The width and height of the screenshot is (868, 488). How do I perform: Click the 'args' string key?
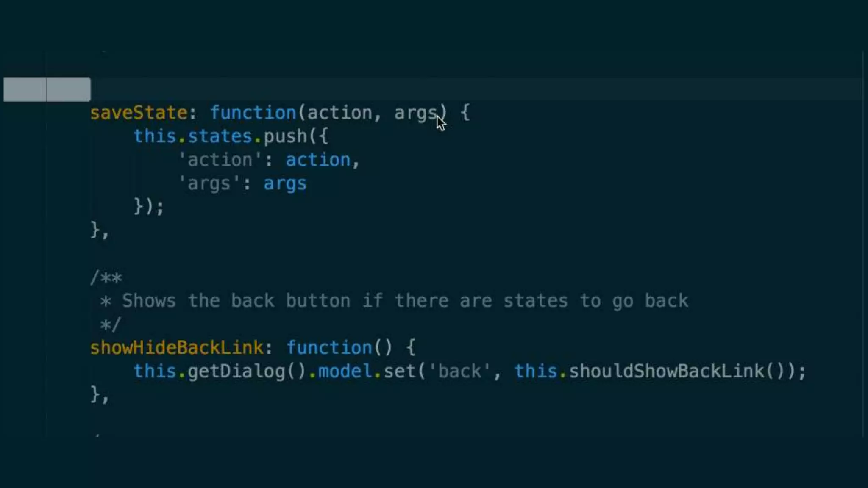[x=209, y=184]
